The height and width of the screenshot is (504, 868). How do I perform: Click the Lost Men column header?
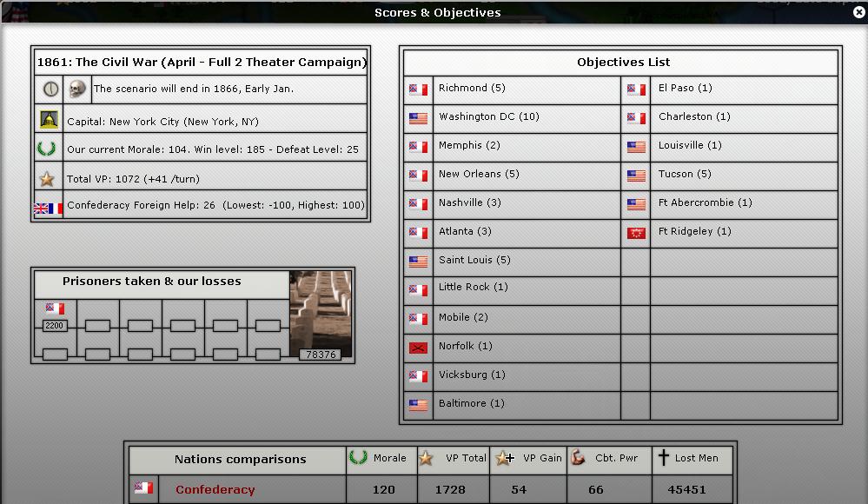point(692,459)
